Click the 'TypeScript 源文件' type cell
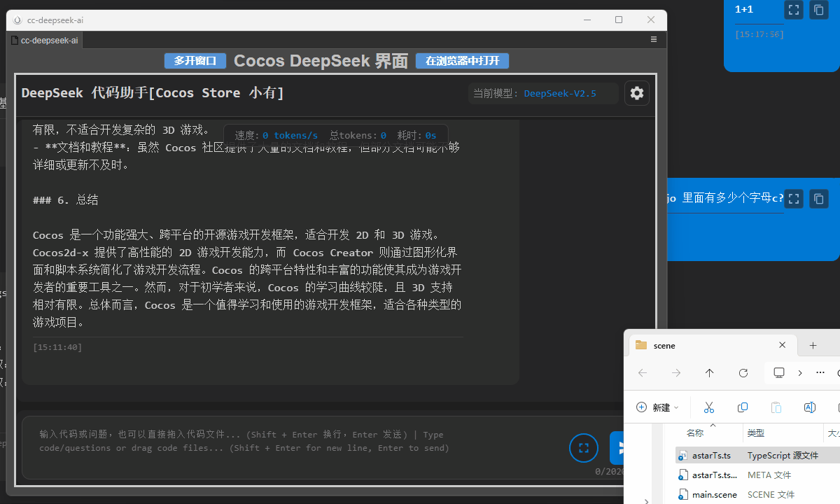Viewport: 840px width, 504px height. pyautogui.click(x=783, y=455)
